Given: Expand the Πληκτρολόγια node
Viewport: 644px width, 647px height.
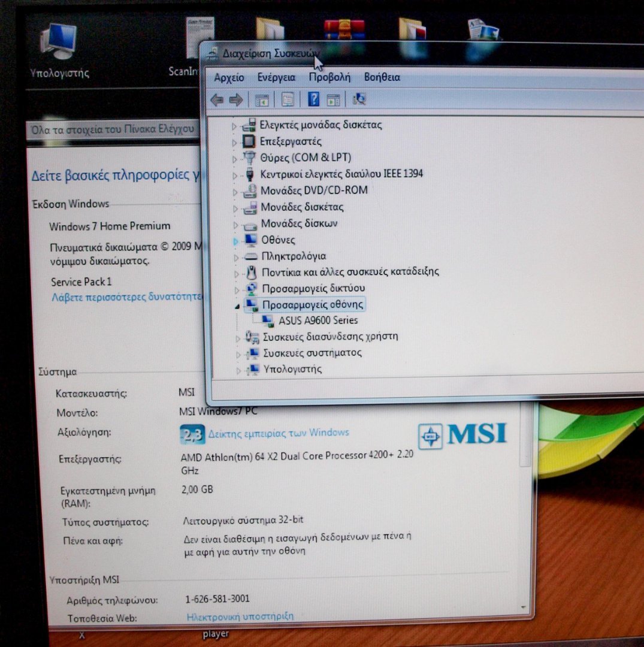Looking at the screenshot, I should coord(236,258).
